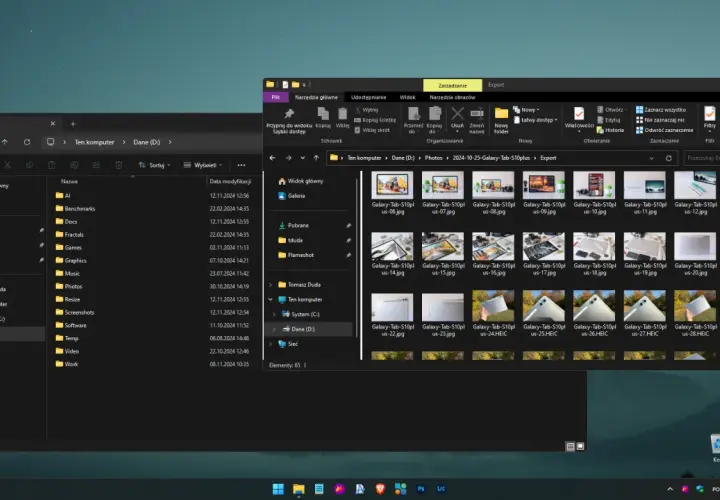
Task: Click the Zarządzanie contextual tab
Action: click(452, 85)
